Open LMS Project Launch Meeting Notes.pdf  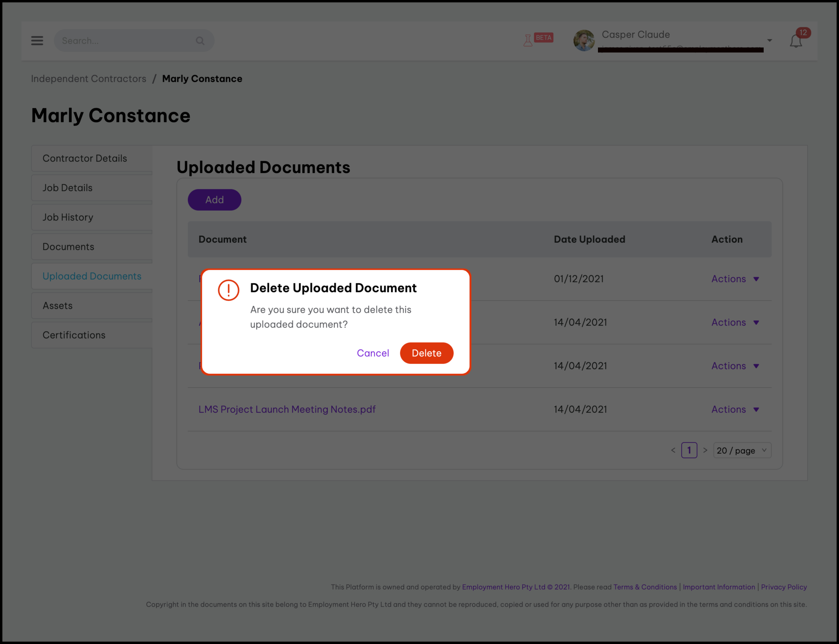(x=287, y=409)
